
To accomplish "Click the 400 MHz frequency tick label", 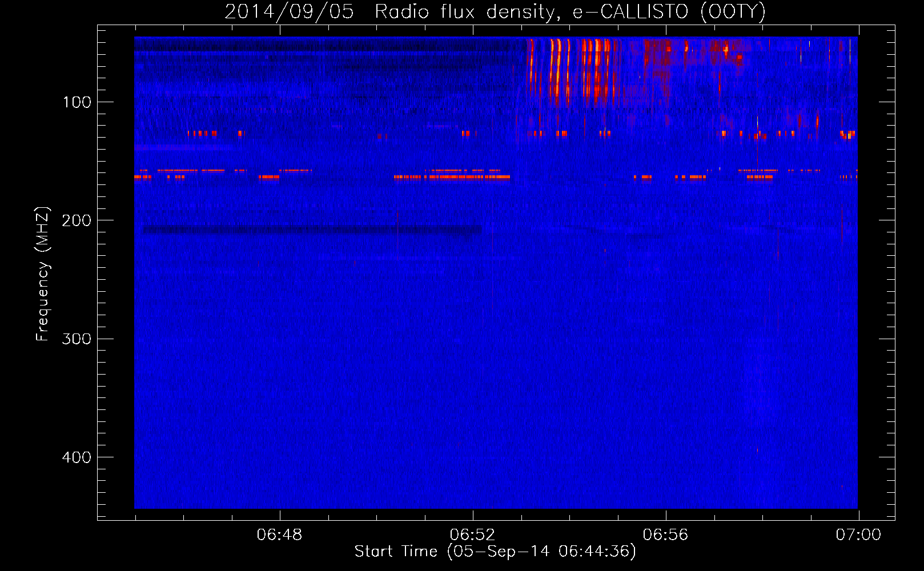I will pyautogui.click(x=77, y=457).
